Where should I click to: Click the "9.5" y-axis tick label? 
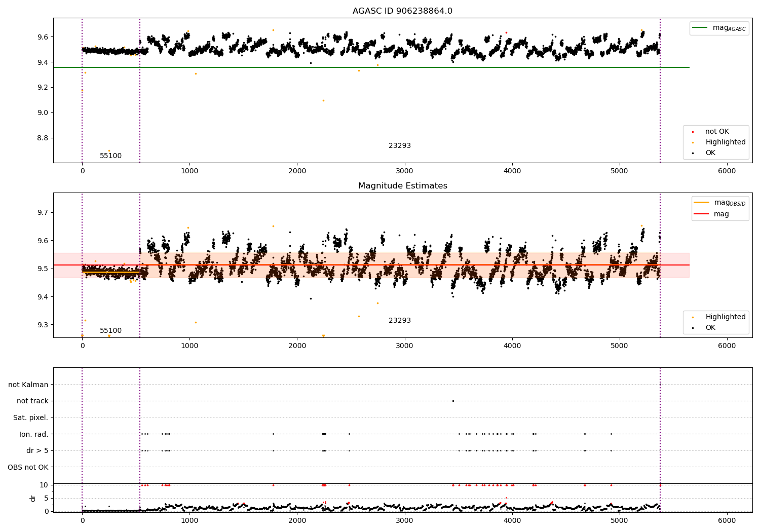click(44, 269)
